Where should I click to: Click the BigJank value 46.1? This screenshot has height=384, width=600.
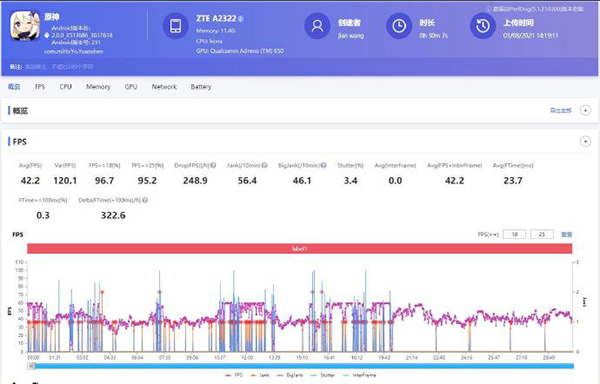[x=302, y=181]
